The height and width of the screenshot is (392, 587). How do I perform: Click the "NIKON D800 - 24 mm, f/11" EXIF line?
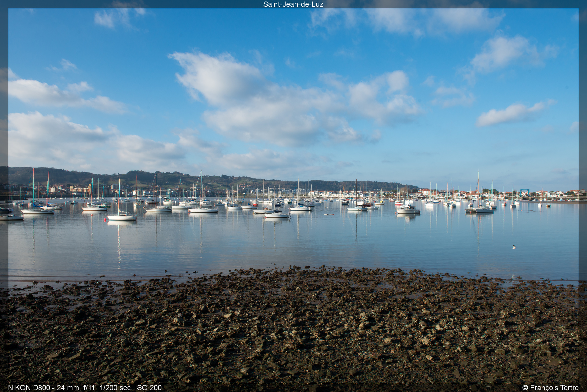[x=85, y=388]
